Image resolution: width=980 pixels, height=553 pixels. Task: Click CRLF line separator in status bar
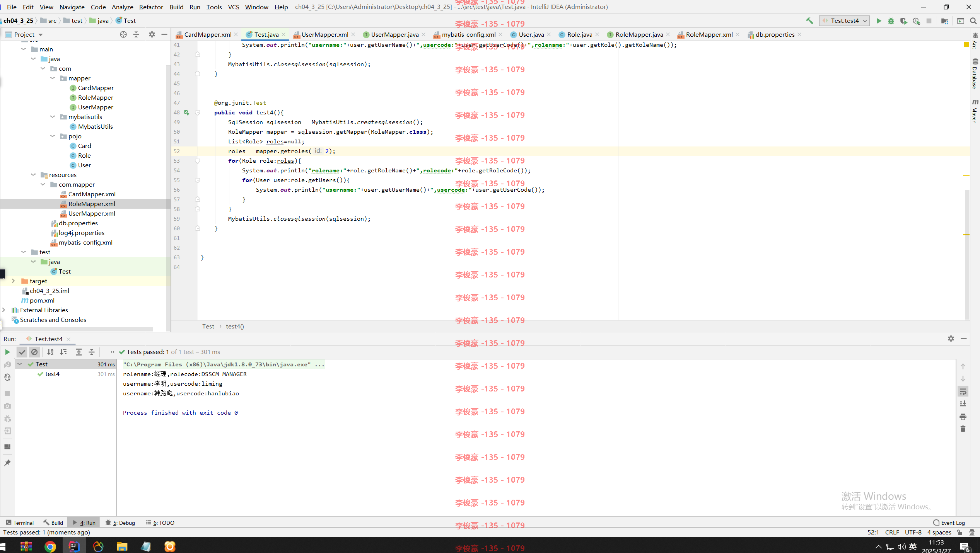click(x=892, y=532)
